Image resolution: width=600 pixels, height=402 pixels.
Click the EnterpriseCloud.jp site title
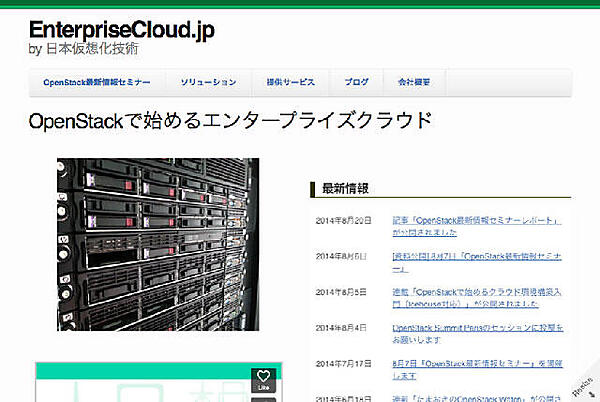click(121, 29)
